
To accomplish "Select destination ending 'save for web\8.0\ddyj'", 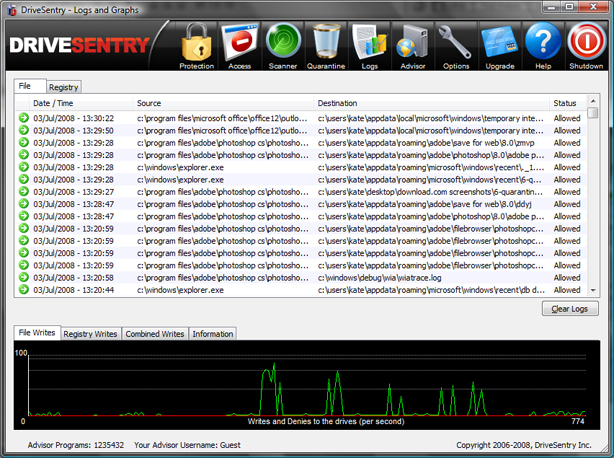I will pos(424,204).
